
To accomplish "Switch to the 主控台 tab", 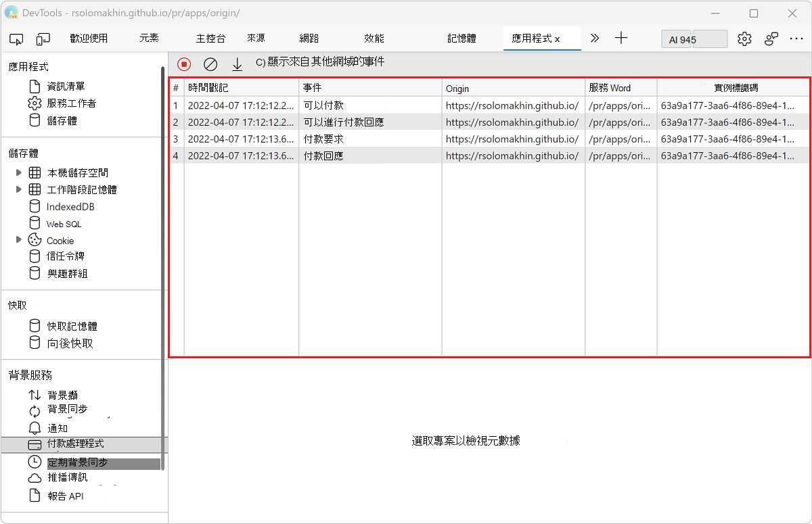I will (x=210, y=39).
